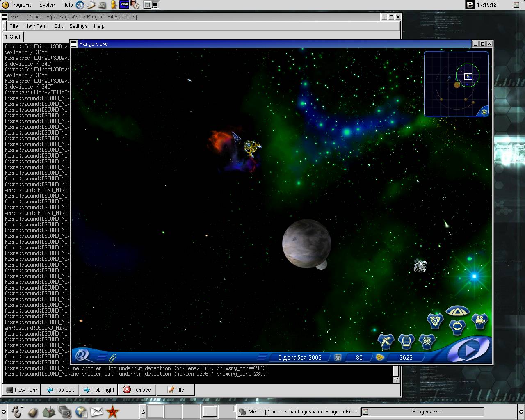Open the Programs menu in top panel
The height and width of the screenshot is (420, 525).
click(x=17, y=5)
